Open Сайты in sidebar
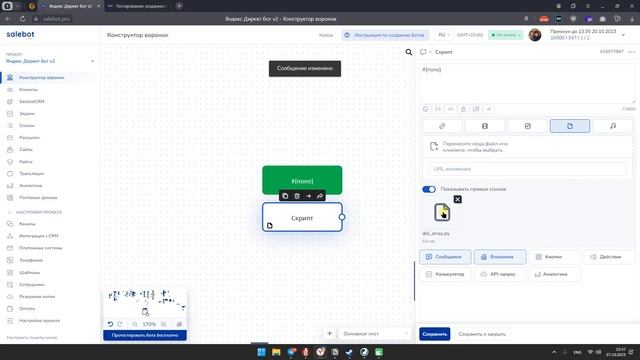Screen dimensions: 640x360 [x=26, y=150]
